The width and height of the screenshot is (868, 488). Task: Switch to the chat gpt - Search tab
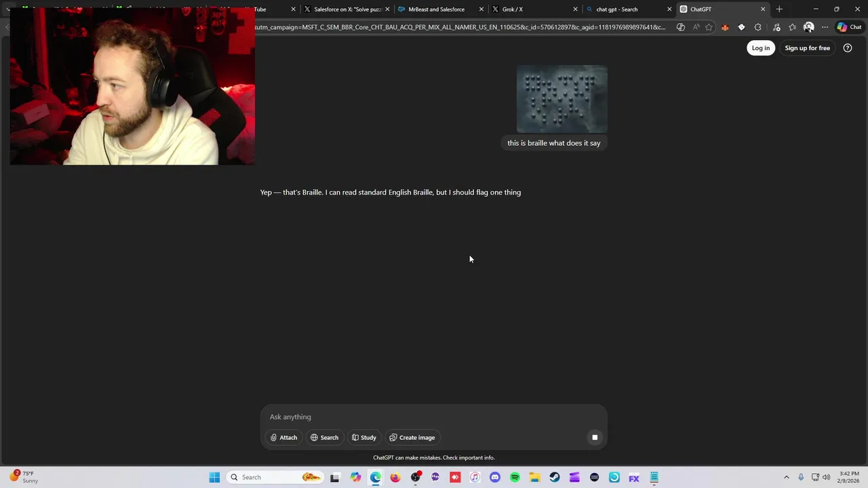pos(624,9)
